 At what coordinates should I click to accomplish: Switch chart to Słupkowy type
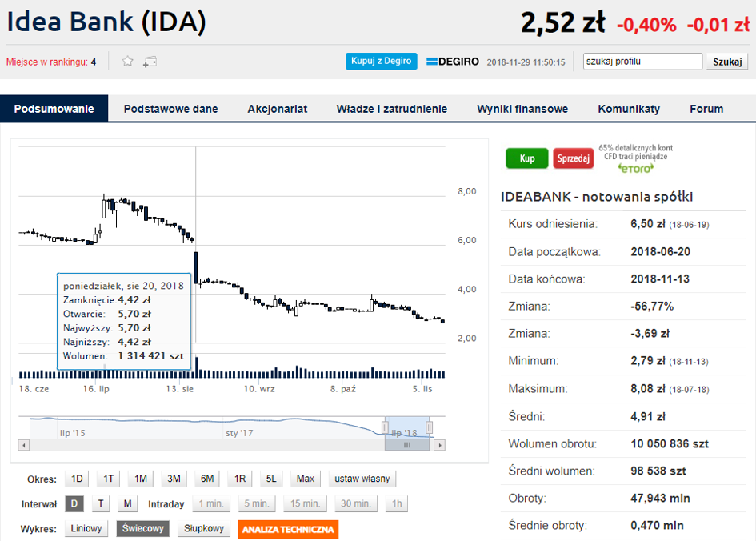tap(204, 528)
